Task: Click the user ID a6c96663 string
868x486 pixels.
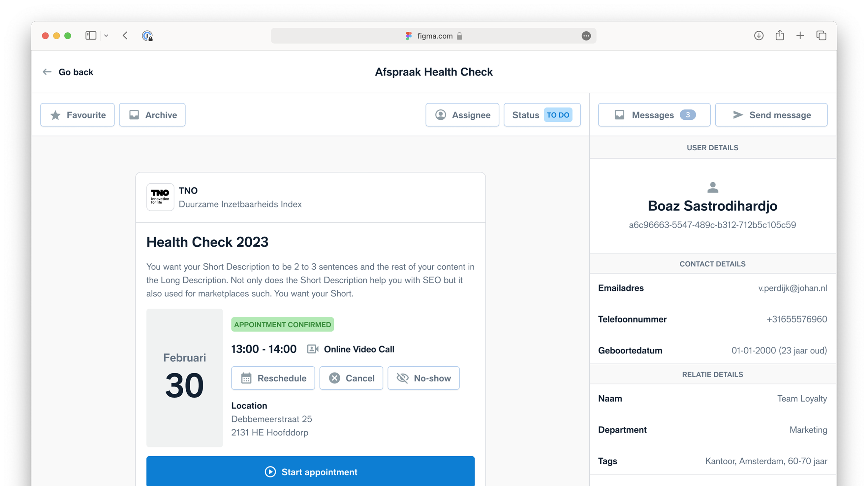Action: click(x=712, y=225)
